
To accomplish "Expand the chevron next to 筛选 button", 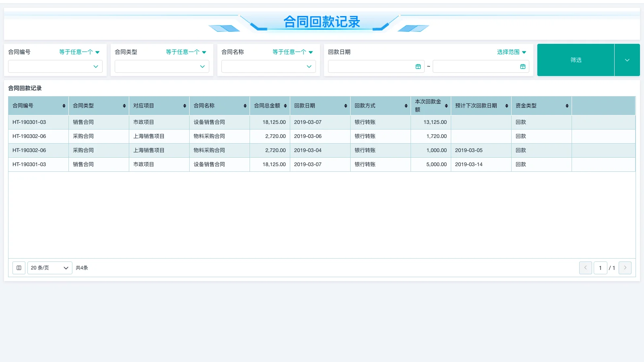I will coord(627,60).
